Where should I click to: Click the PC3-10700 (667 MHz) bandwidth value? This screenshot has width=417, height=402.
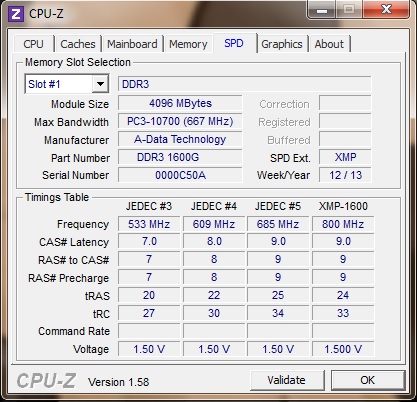click(x=180, y=121)
